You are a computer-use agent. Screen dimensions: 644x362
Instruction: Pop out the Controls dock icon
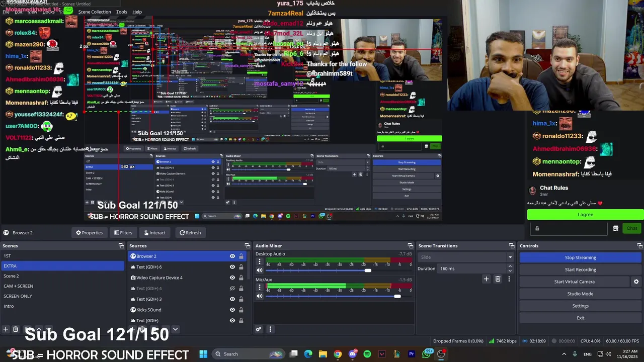(640, 246)
